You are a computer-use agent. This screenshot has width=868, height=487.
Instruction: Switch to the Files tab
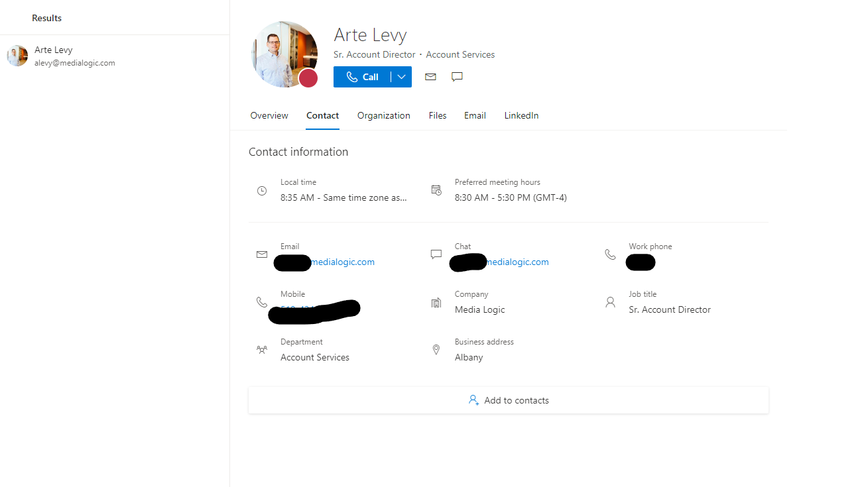click(438, 115)
